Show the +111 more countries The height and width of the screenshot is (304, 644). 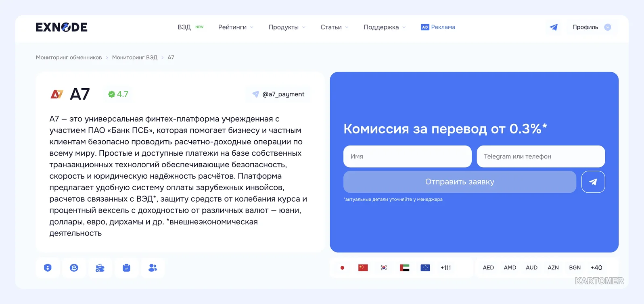point(446,268)
